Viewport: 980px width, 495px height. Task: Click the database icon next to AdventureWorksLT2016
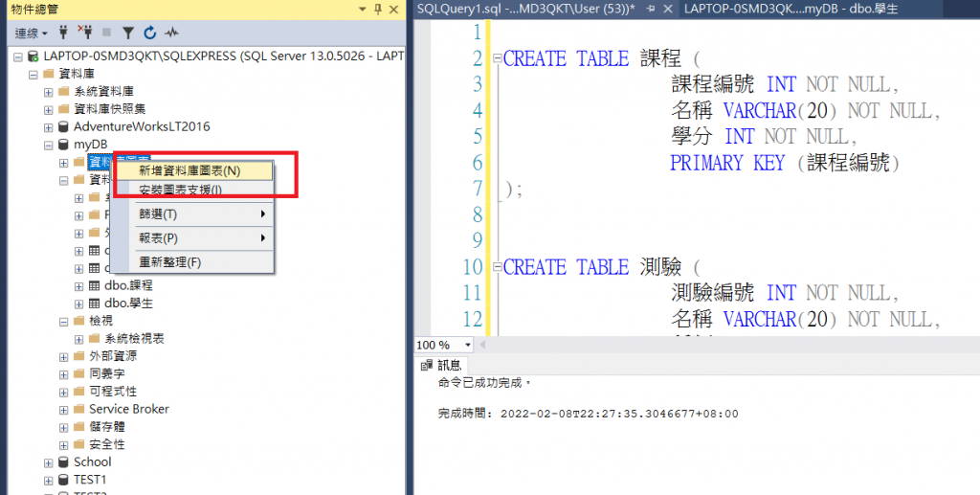pyautogui.click(x=63, y=127)
